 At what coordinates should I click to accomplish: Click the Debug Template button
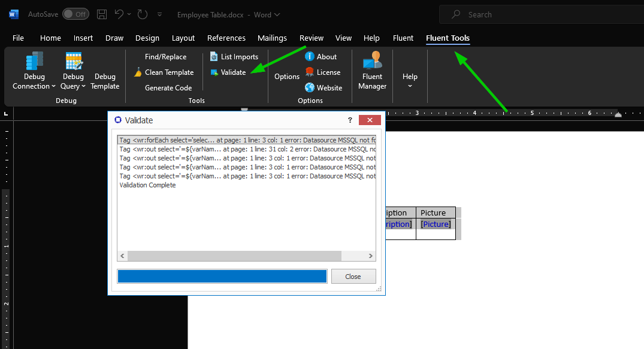point(105,81)
